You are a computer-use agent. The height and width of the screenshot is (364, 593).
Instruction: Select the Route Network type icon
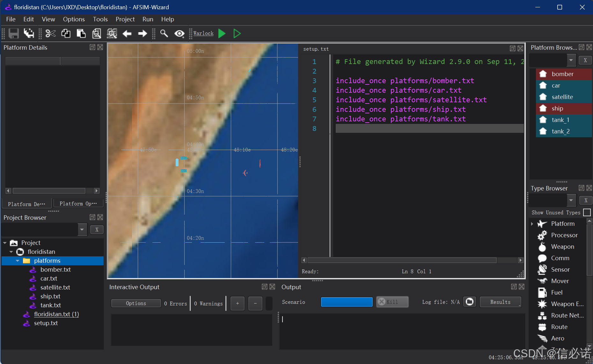542,316
